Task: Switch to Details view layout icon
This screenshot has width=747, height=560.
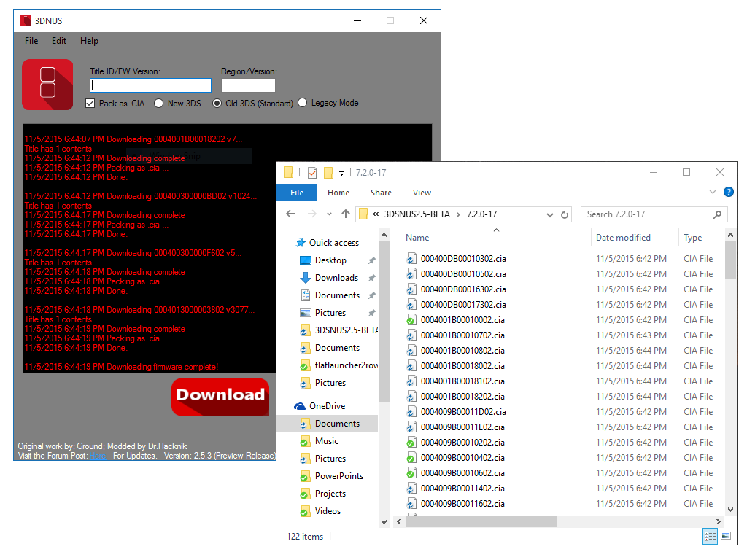Action: 710,536
